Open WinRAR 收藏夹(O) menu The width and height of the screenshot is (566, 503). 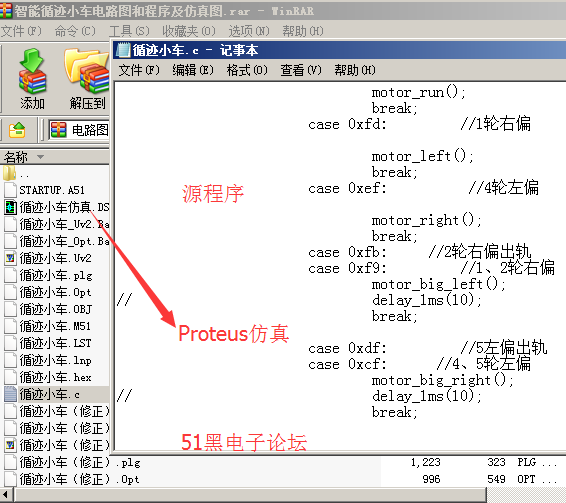click(189, 31)
